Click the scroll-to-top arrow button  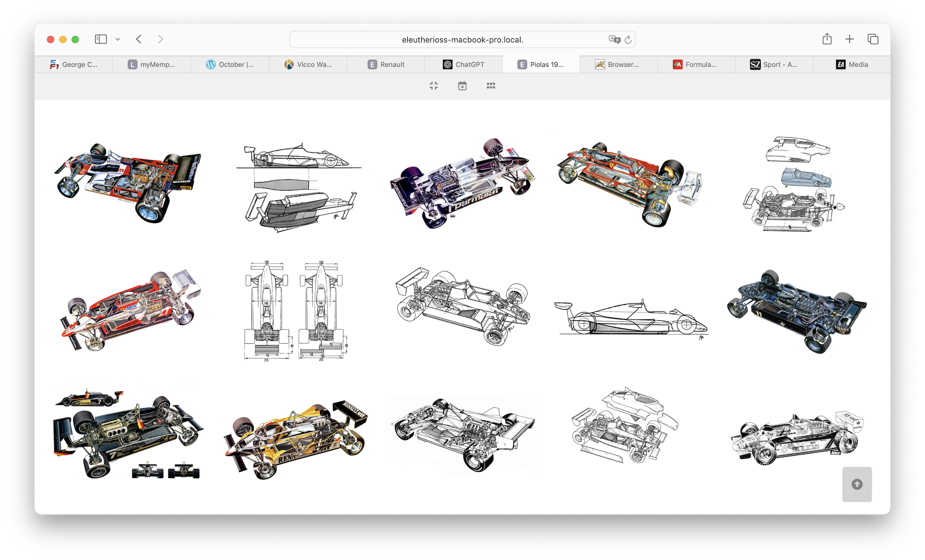(x=857, y=484)
